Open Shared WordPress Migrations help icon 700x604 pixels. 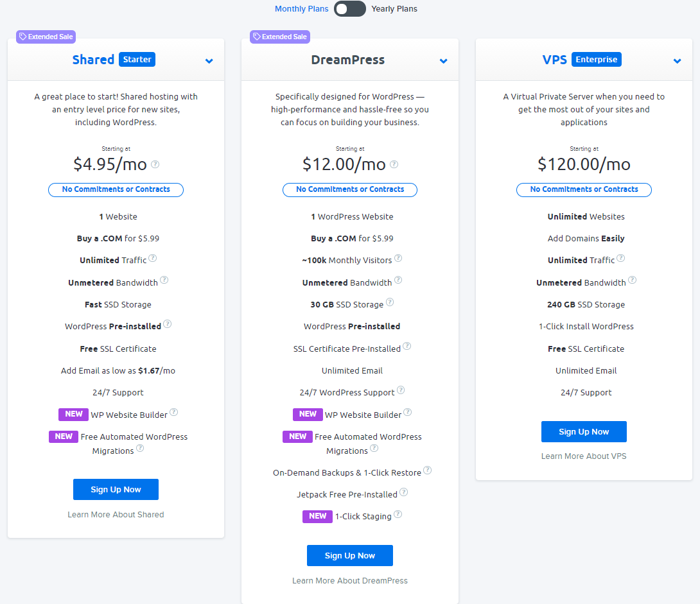click(x=140, y=448)
